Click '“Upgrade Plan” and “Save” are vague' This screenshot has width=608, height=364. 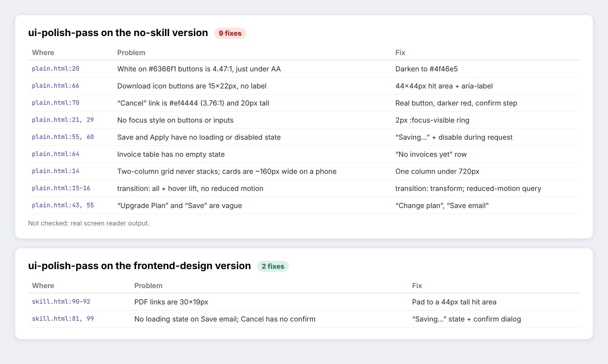pyautogui.click(x=179, y=206)
